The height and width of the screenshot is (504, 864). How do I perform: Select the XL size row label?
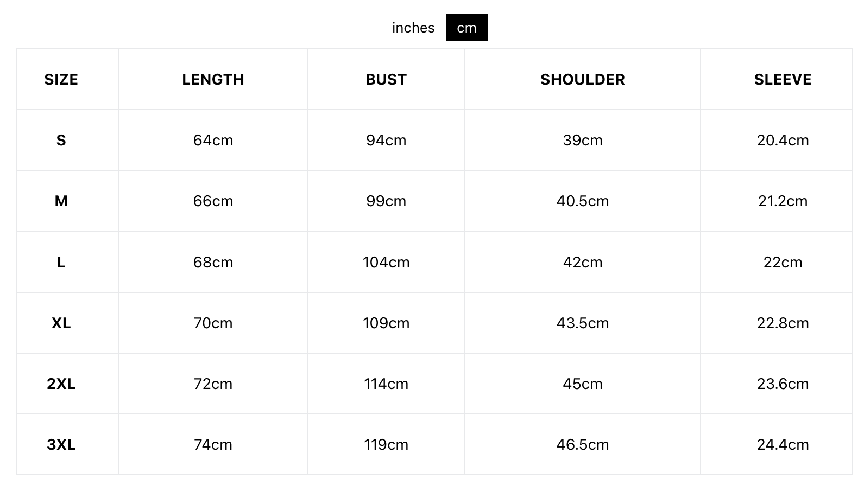coord(61,323)
